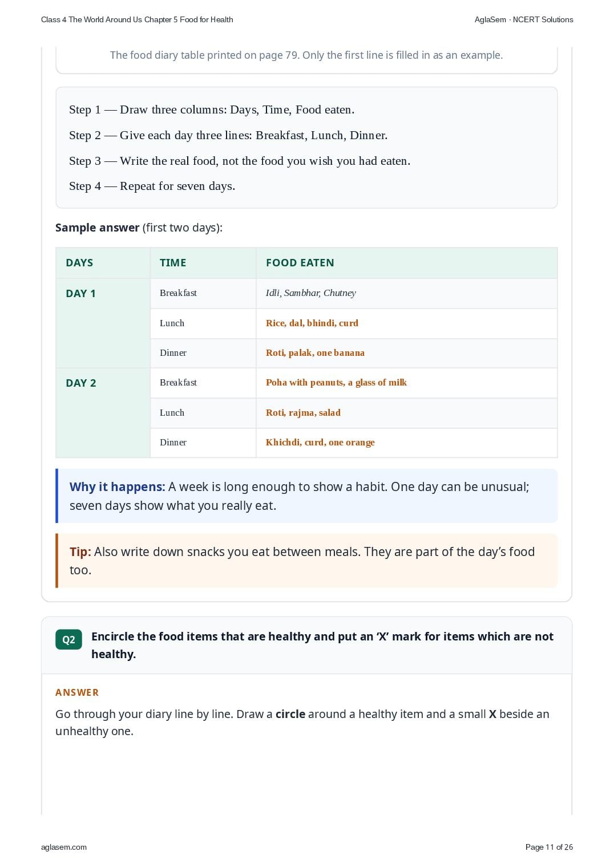Click the Page 11 of 26 indicator
The image size is (614, 868).
click(549, 847)
